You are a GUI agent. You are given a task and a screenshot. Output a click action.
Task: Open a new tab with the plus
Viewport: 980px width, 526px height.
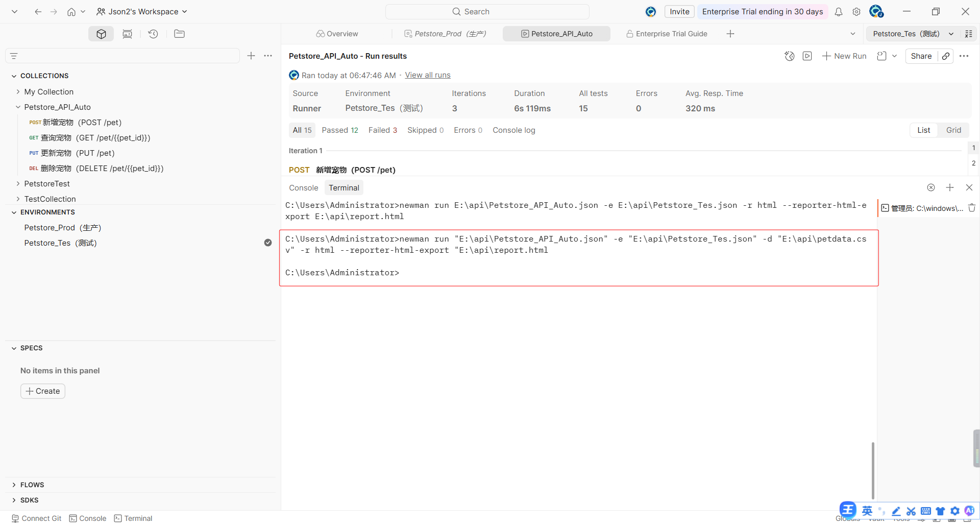(730, 34)
